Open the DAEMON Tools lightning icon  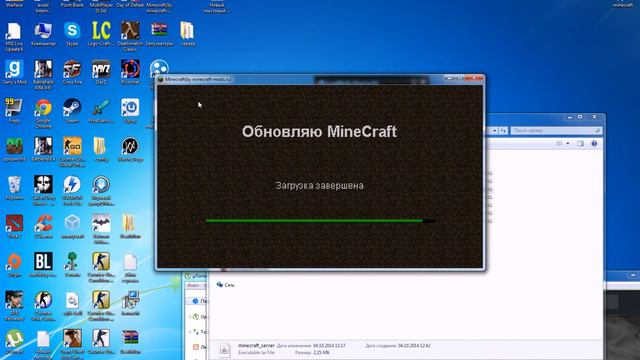click(x=72, y=185)
